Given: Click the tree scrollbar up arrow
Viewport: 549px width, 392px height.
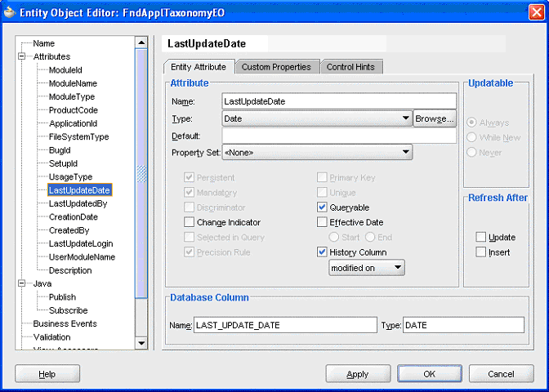Looking at the screenshot, I should [141, 42].
